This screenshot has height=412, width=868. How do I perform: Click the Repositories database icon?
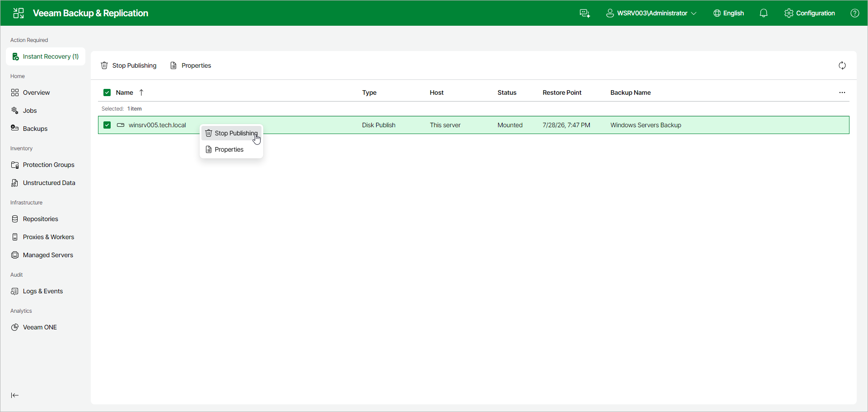15,219
